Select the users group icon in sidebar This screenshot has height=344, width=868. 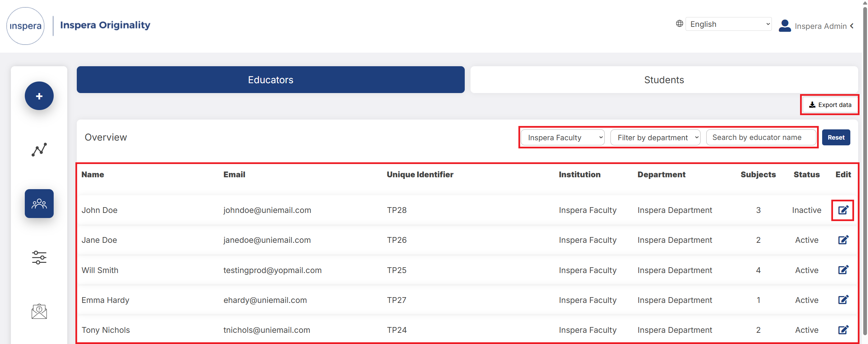tap(39, 203)
